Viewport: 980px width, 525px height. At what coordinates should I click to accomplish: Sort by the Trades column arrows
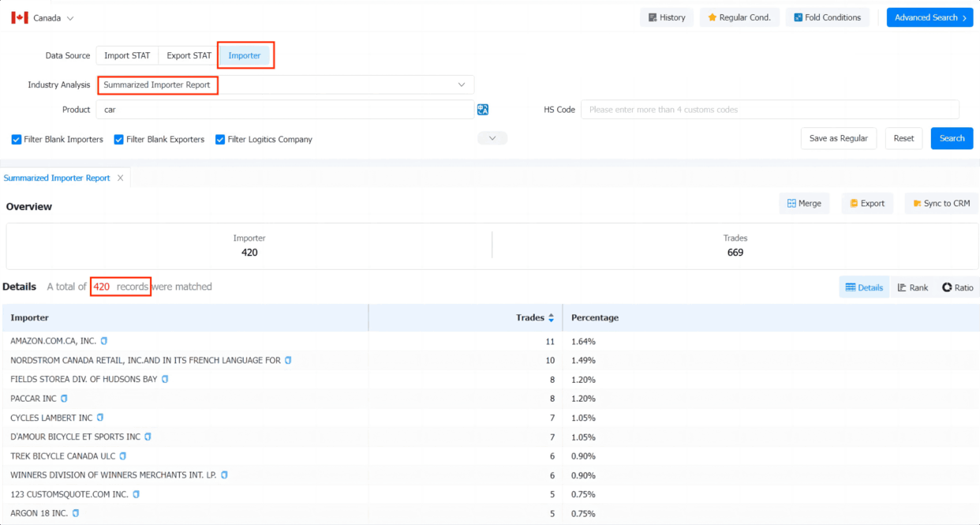coord(551,317)
